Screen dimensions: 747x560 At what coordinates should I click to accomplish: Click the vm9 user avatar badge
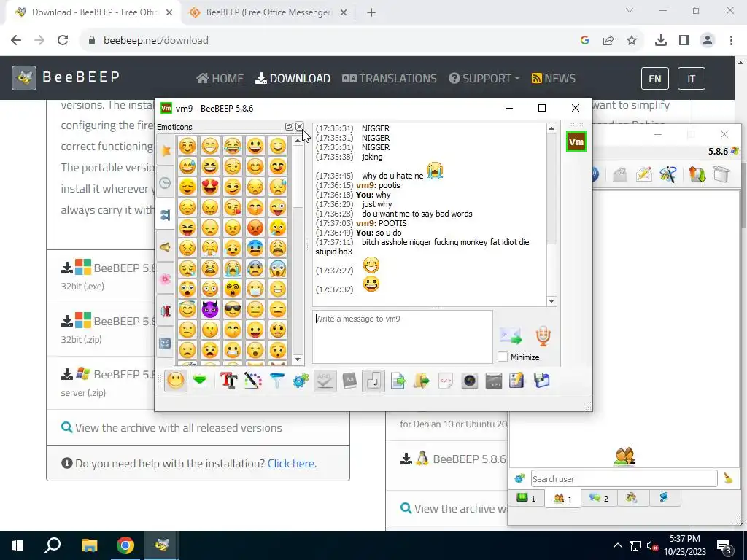576,142
